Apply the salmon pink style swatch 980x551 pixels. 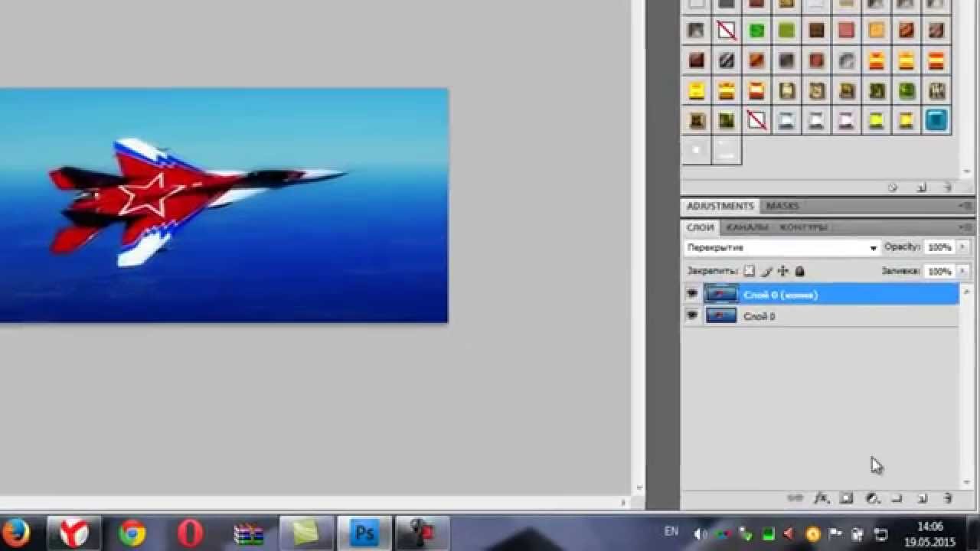pos(846,31)
